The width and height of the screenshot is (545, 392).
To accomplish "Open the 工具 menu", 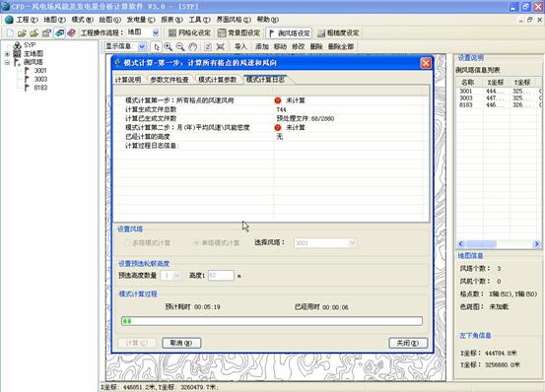I will point(199,20).
